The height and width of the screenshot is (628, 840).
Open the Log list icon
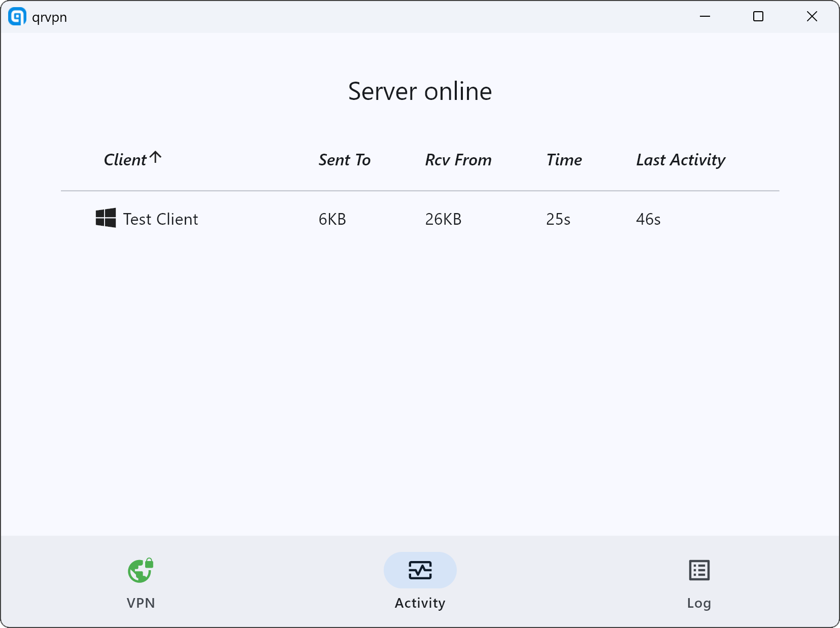pos(699,570)
